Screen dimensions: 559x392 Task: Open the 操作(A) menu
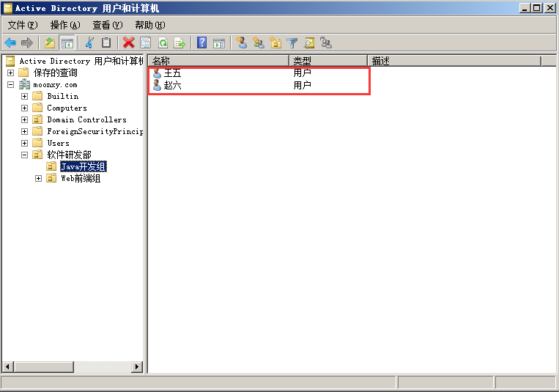(65, 25)
